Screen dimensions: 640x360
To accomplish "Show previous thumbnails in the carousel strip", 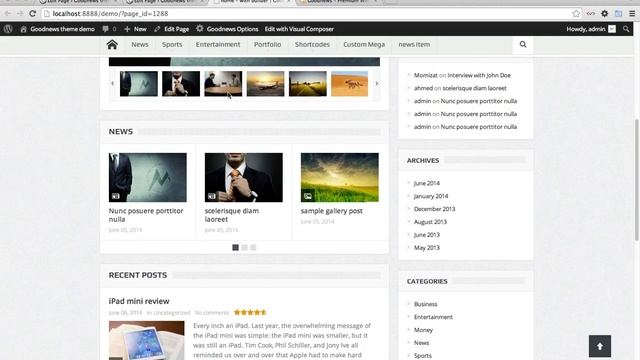I will point(112,83).
